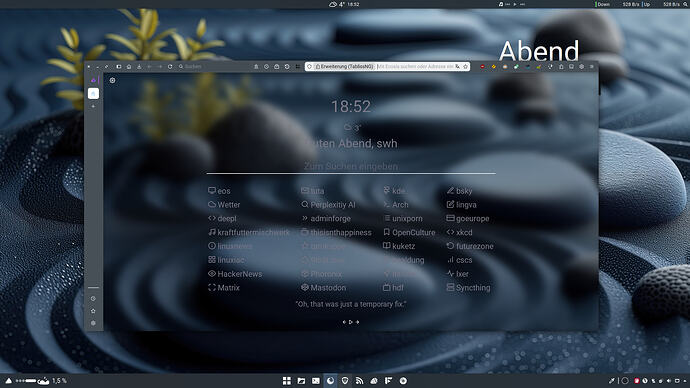Reload the current page
This screenshot has height=388, width=690.
[170, 66]
